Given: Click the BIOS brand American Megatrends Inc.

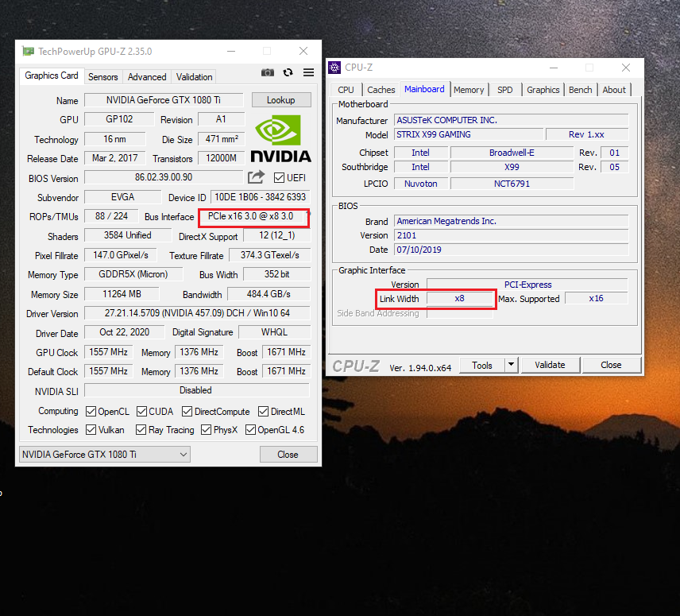Looking at the screenshot, I should tap(512, 221).
